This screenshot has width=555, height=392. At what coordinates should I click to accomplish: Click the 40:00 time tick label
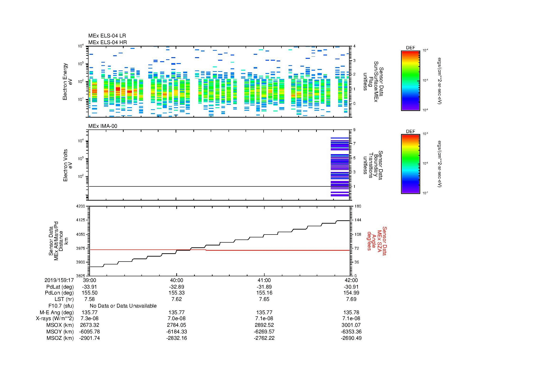177,280
